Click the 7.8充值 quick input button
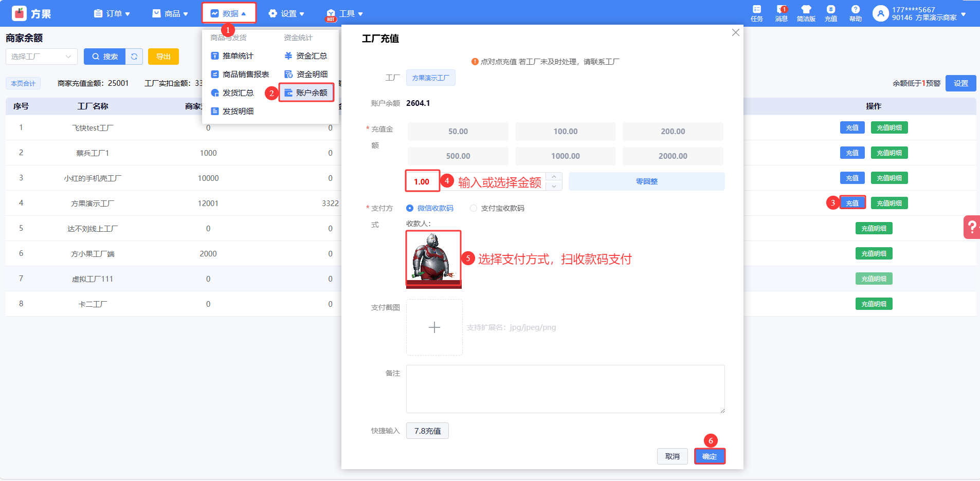Viewport: 980px width, 481px height. coord(428,431)
